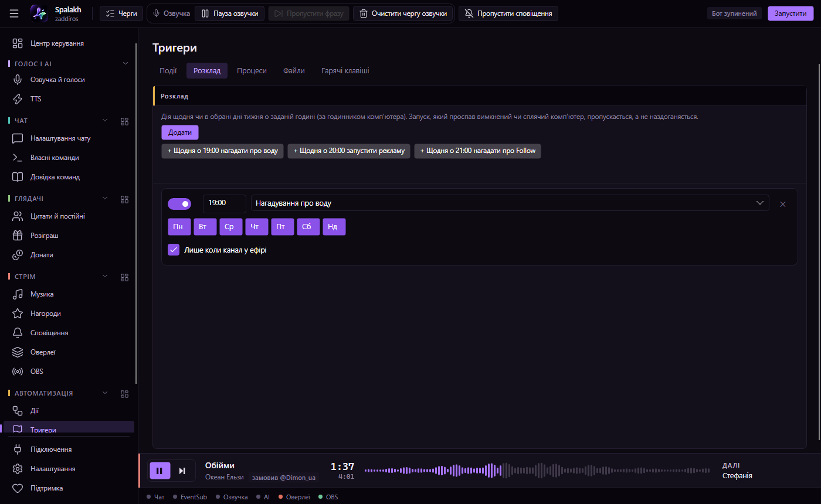Image resolution: width=821 pixels, height=504 pixels.
Task: Toggle the 19:00 schedule switch off
Action: click(x=179, y=204)
